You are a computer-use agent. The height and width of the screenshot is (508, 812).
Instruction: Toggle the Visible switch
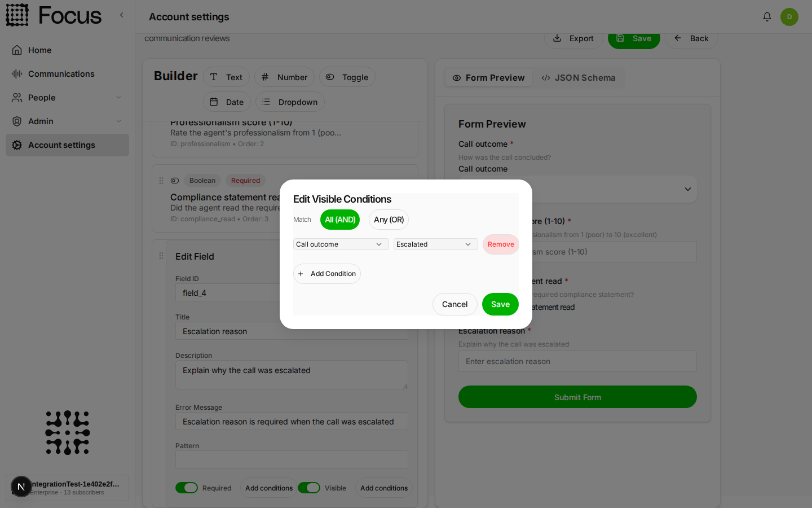tap(309, 488)
